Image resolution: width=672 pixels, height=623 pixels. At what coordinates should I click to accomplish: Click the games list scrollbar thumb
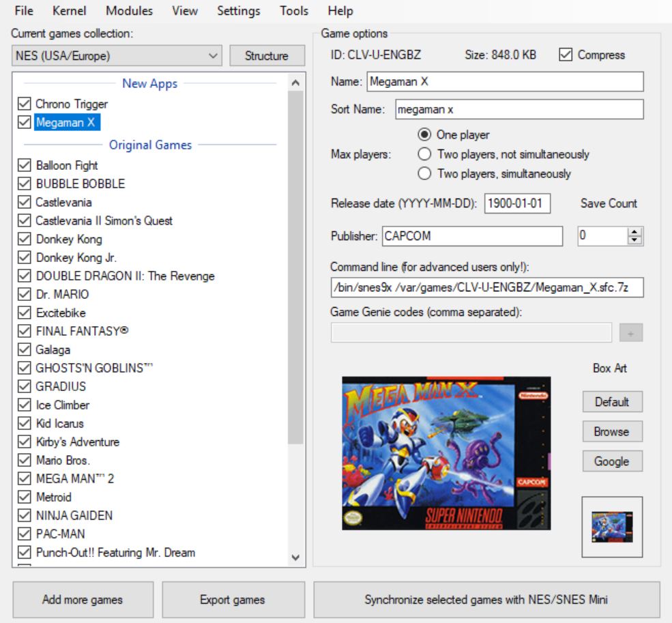pos(295,267)
